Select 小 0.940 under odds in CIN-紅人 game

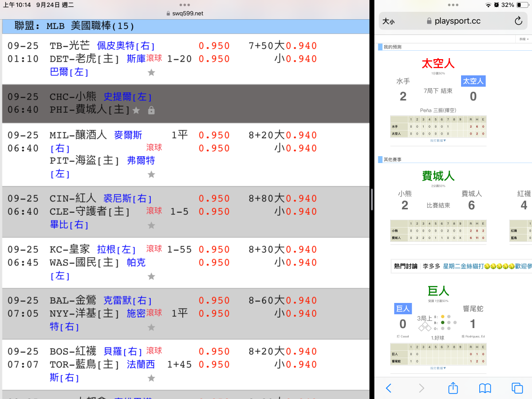[x=296, y=211]
